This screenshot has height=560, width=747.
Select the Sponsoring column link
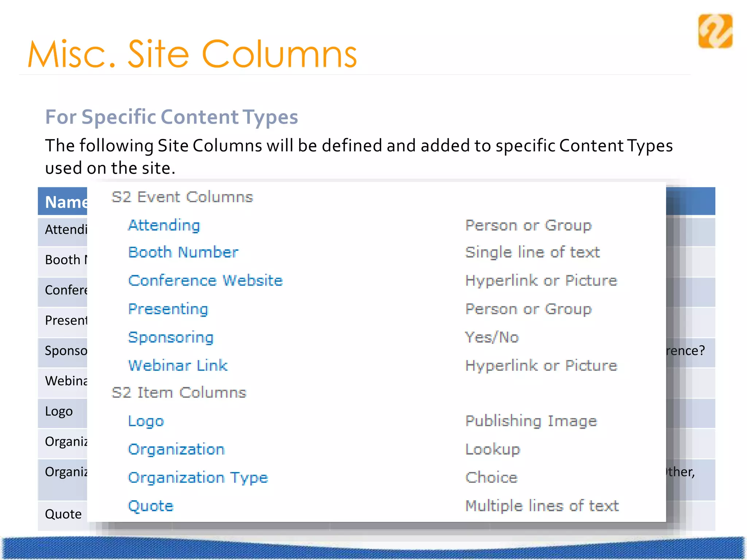171,337
